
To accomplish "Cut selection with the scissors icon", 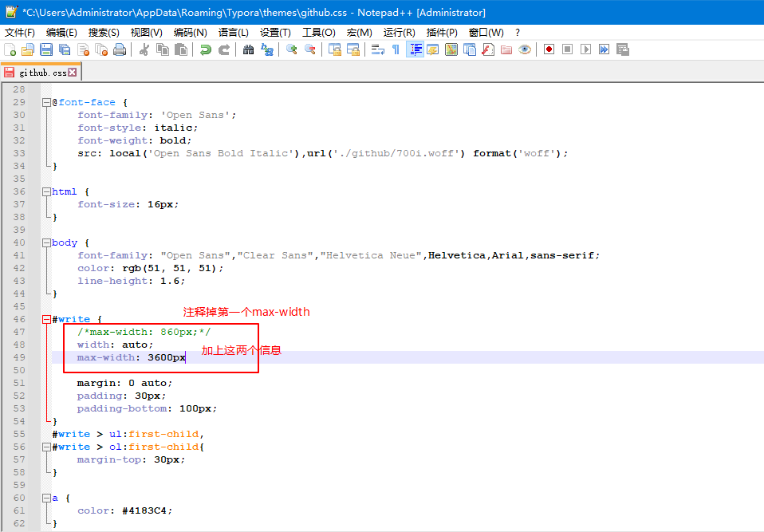I will click(x=144, y=49).
